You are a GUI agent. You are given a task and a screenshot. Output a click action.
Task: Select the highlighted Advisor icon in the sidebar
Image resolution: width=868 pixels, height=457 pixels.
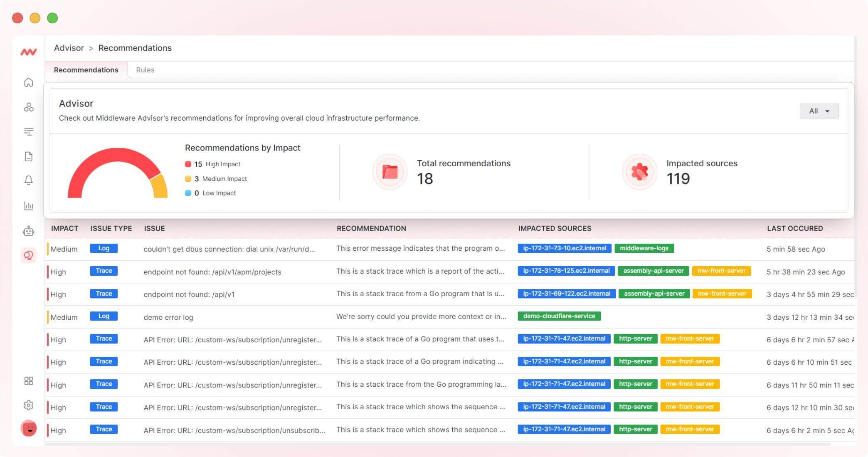pos(28,255)
